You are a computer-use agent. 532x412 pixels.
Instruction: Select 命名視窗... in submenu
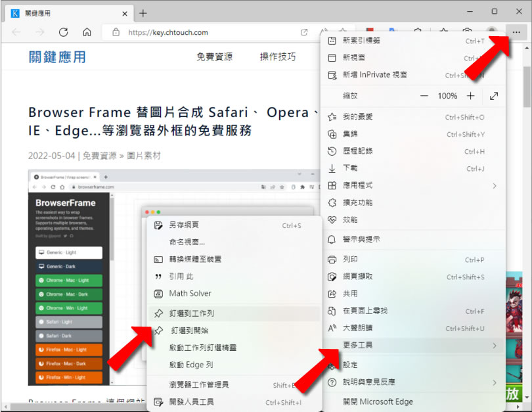tap(234, 242)
